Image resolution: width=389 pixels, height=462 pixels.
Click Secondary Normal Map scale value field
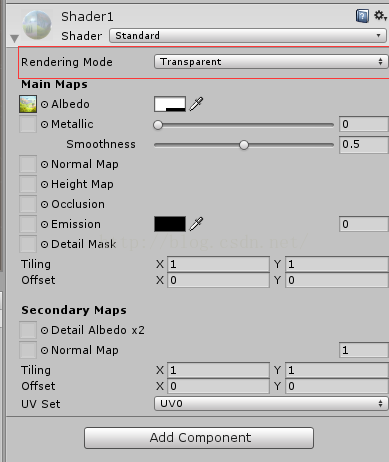click(364, 350)
